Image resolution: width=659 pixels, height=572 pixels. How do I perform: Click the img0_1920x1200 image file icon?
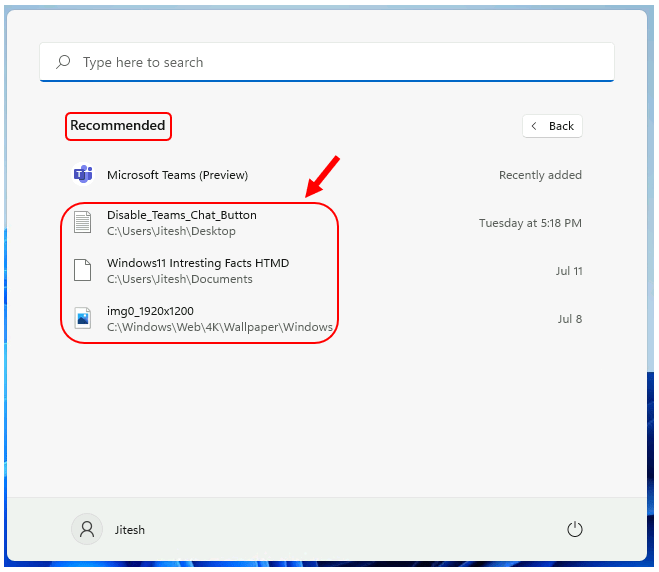tap(83, 318)
